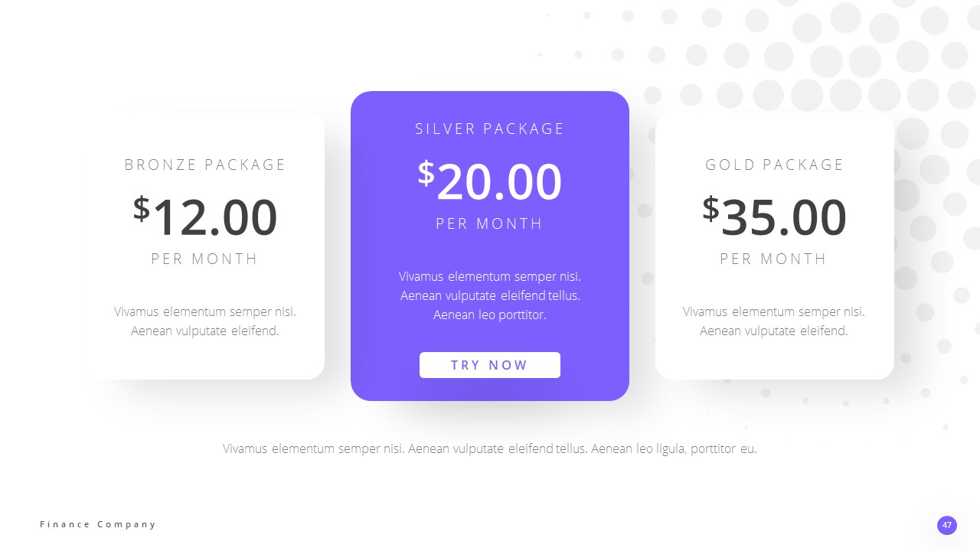The width and height of the screenshot is (980, 551).
Task: Select PER MONTH under the $35.00 price
Action: coord(774,259)
